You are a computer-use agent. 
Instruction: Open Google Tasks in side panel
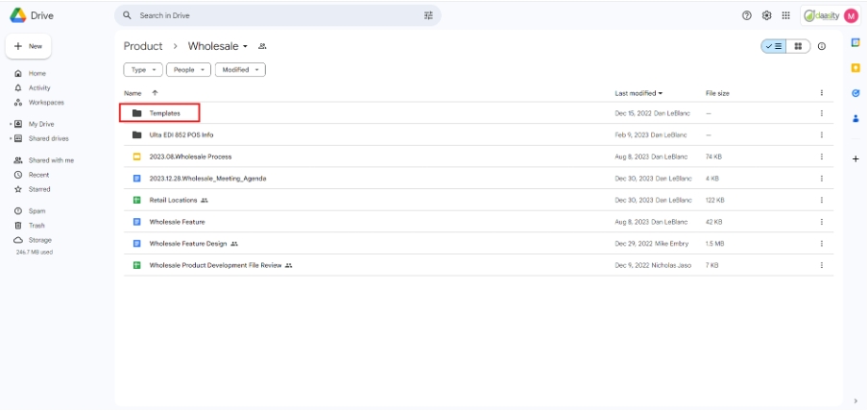click(856, 93)
